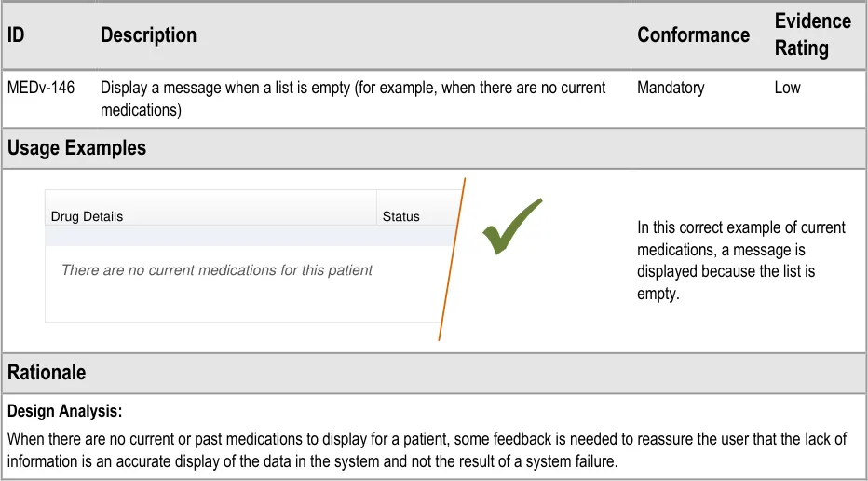This screenshot has width=868, height=481.
Task: Select the Conformance column heading
Action: tap(693, 35)
